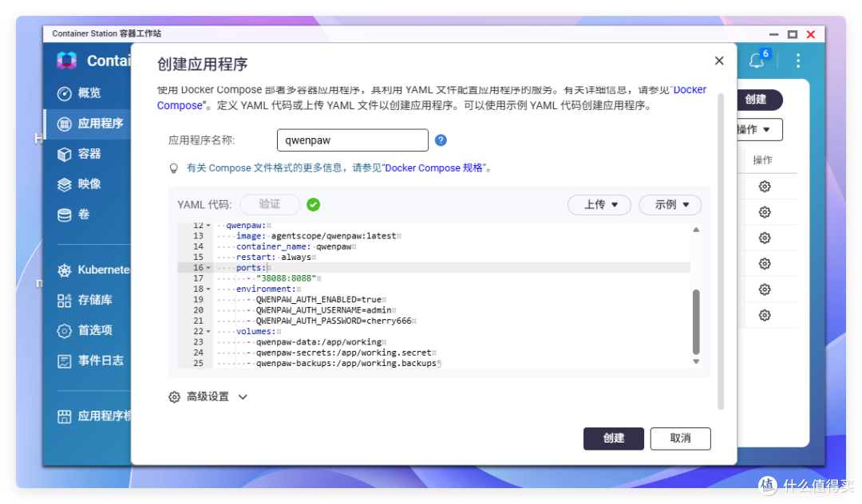Expand the advanced settings (高级设置) chevron
862x504 pixels.
(x=243, y=397)
